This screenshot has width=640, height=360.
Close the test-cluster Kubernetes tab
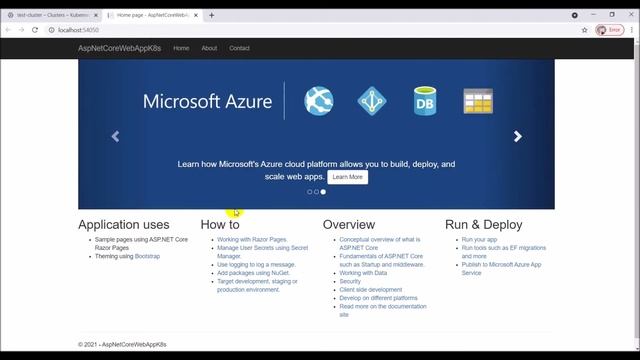[x=96, y=15]
